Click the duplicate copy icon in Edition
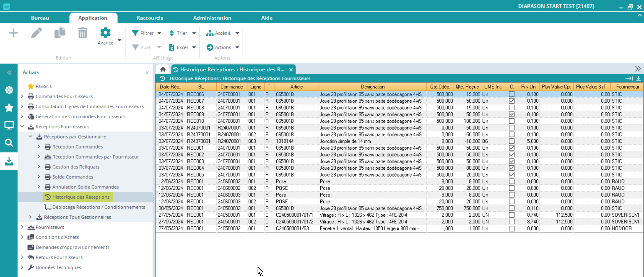The image size is (644, 277). point(60,33)
